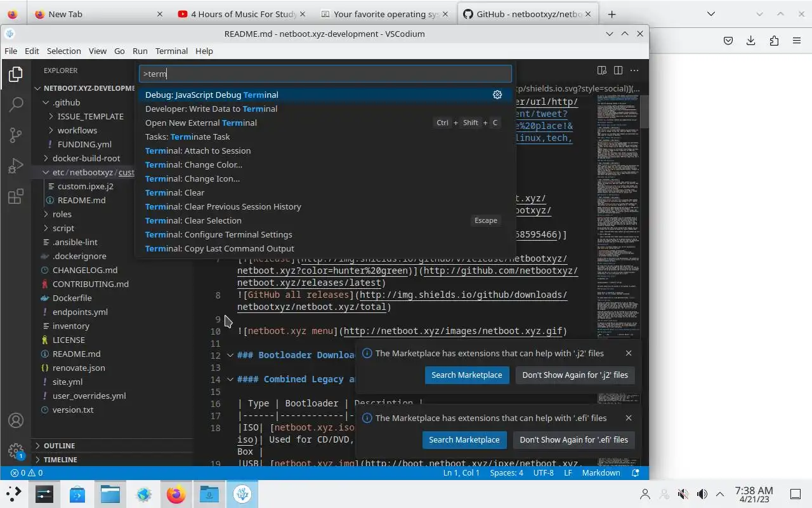Open Dockerfile in the explorer

72,298
